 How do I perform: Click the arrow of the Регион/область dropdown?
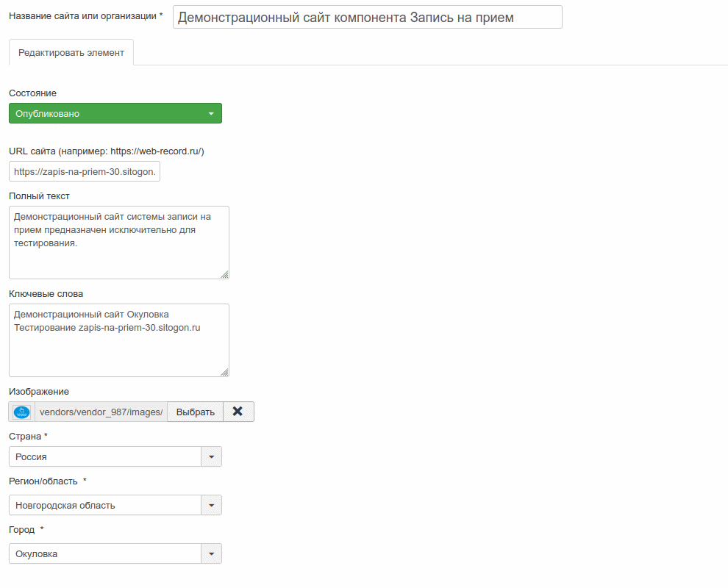point(211,505)
